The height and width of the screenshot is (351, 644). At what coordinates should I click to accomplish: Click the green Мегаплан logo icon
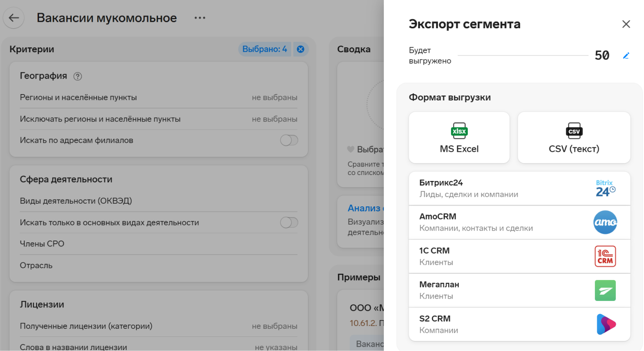click(605, 291)
